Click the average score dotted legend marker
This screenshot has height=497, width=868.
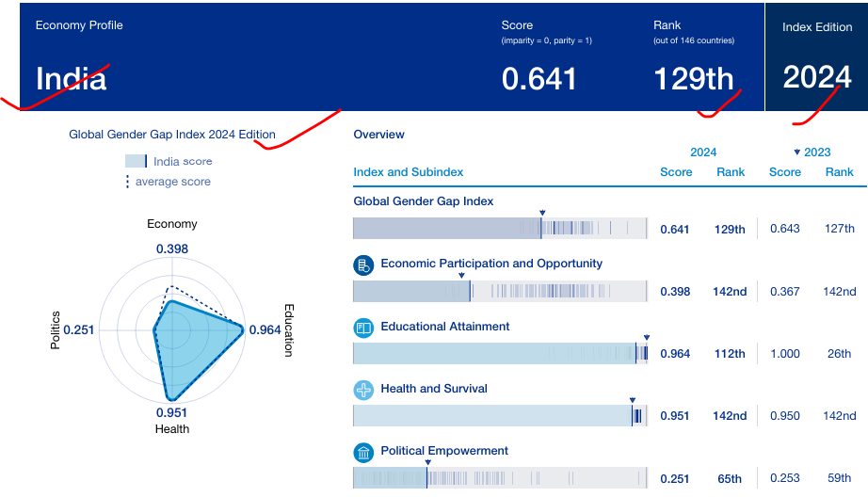point(127,182)
